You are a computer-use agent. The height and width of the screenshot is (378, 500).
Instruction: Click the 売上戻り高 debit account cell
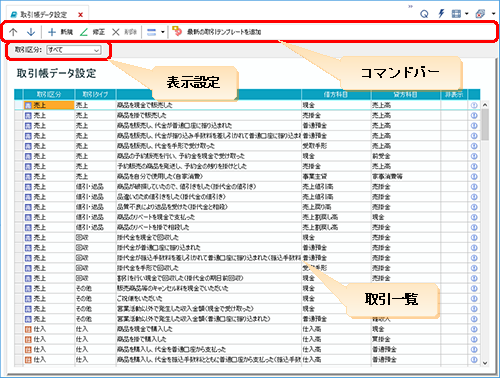336,207
